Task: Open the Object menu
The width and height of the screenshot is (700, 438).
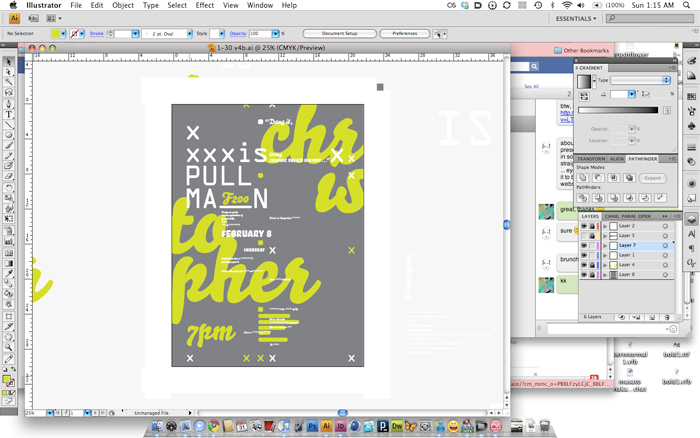Action: click(x=123, y=5)
